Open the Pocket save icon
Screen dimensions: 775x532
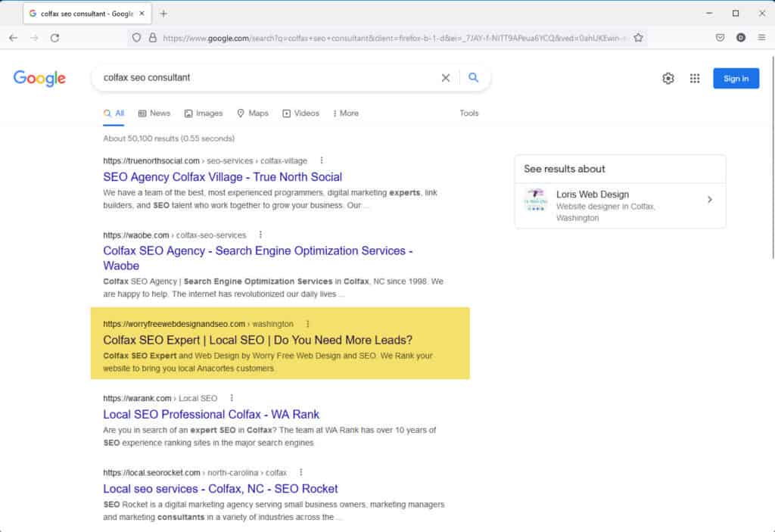(720, 38)
